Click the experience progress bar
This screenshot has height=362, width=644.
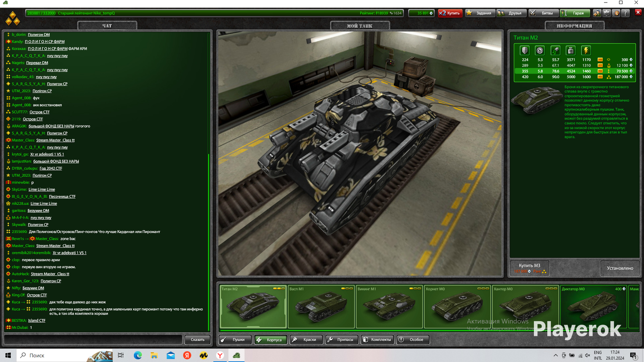(214, 13)
